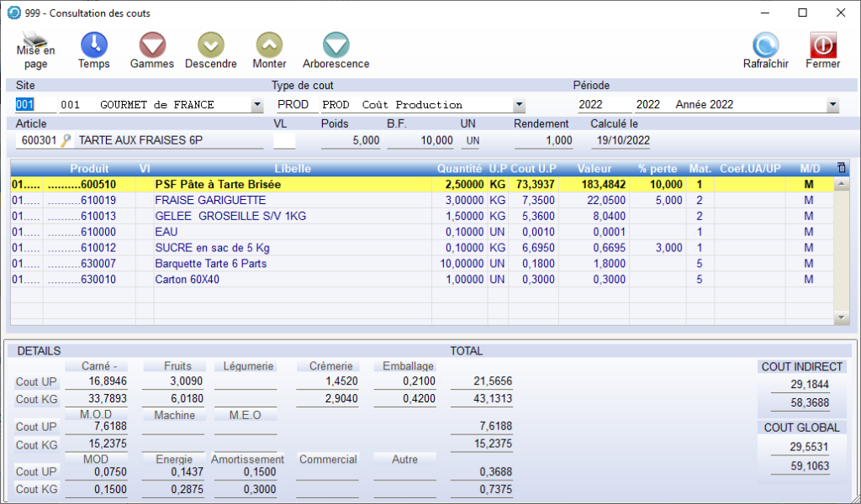The image size is (861, 504).
Task: Select the FRAISE GARIGUETTE row
Action: 210,200
